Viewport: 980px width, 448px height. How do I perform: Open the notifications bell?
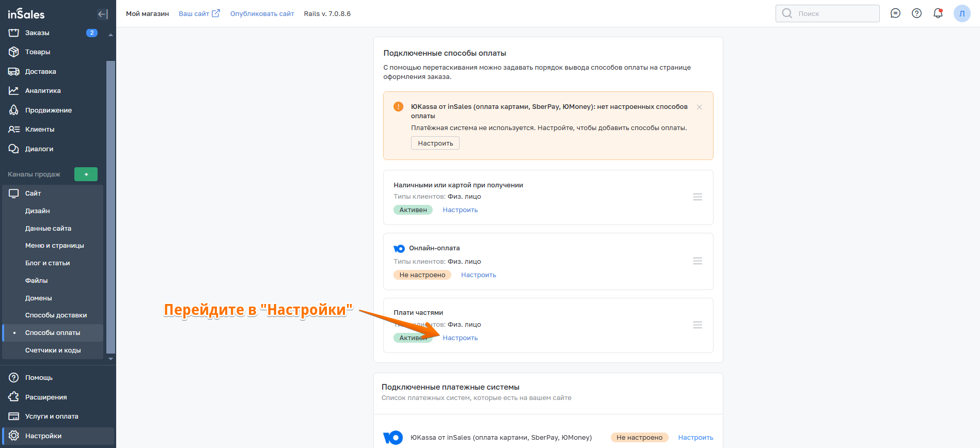938,13
